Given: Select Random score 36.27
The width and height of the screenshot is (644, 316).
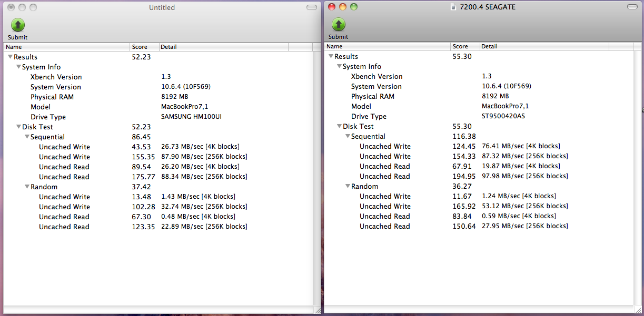Looking at the screenshot, I should 462,186.
